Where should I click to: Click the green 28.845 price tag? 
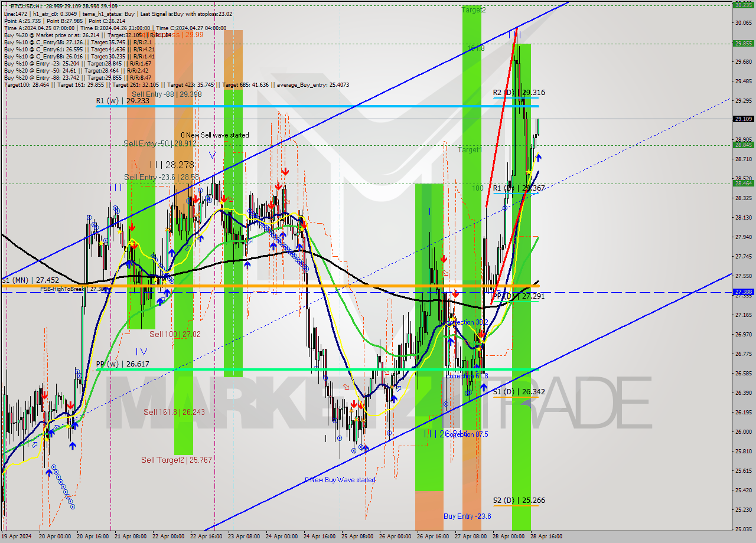(x=743, y=145)
